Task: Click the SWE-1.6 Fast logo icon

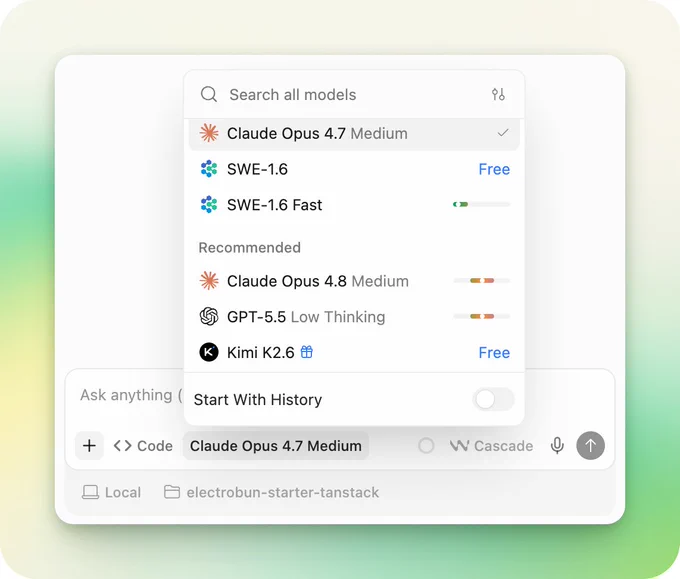Action: 209,204
